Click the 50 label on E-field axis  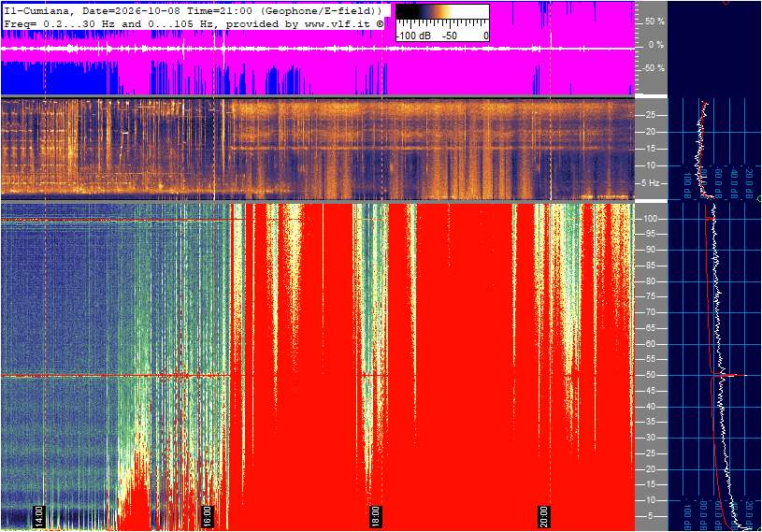[x=650, y=375]
